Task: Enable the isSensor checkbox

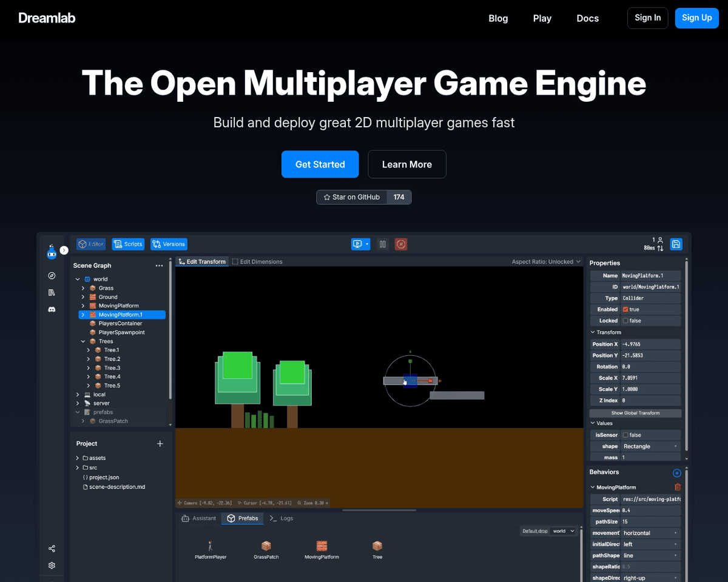Action: pos(625,435)
